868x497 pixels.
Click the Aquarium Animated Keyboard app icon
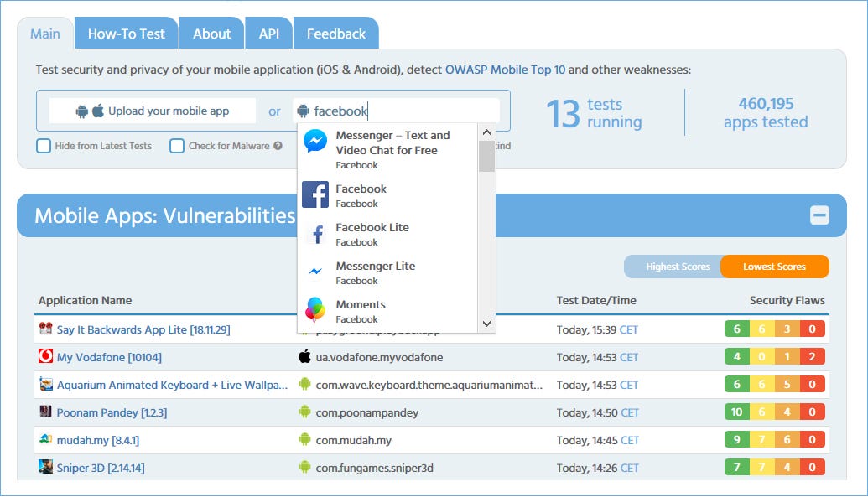[x=45, y=384]
